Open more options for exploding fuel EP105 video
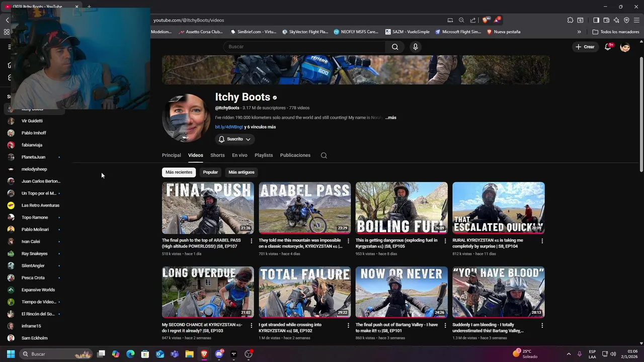The image size is (644, 362). pos(445,241)
